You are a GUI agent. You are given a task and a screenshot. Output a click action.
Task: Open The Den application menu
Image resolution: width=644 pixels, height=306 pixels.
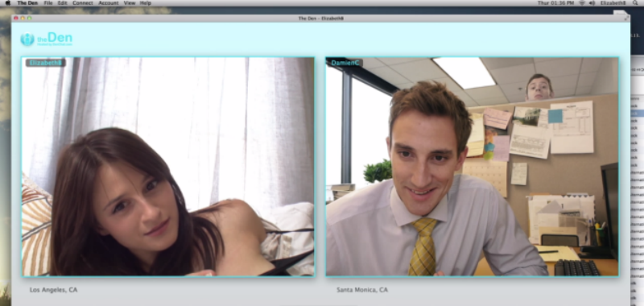pyautogui.click(x=27, y=3)
